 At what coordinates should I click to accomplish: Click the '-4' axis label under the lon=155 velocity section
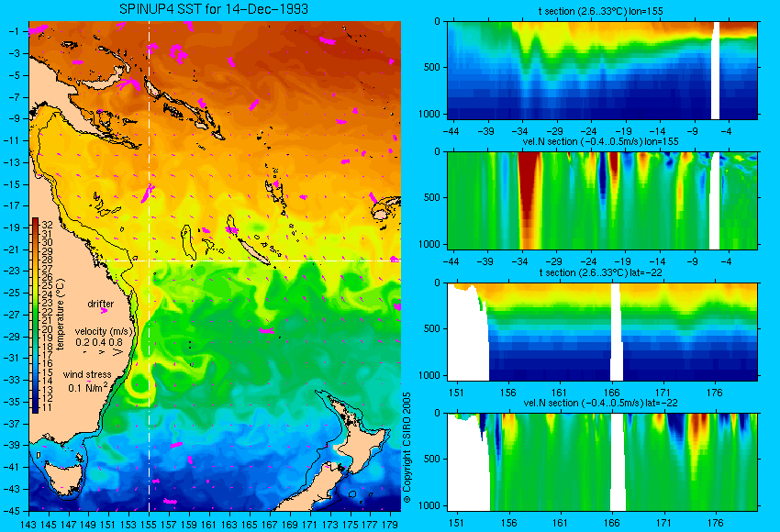726,261
